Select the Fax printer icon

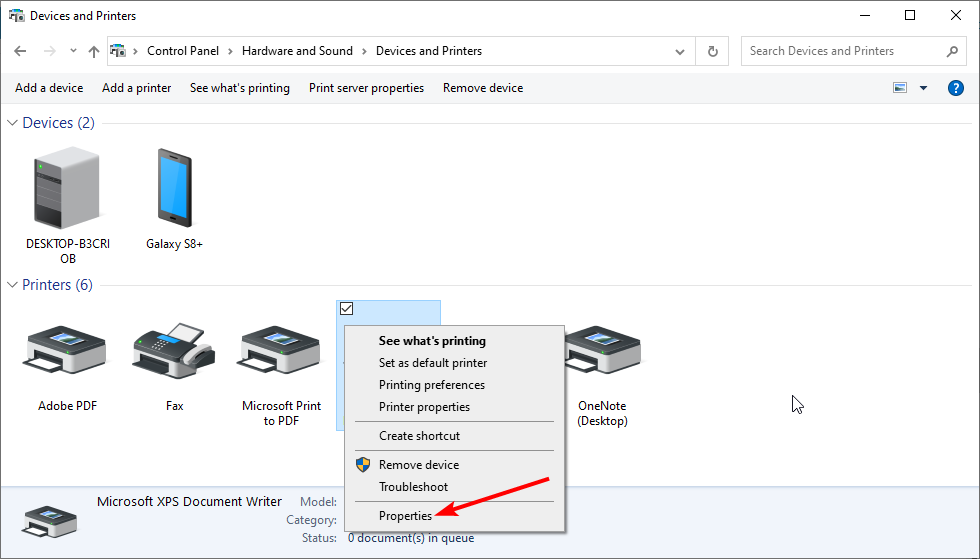point(174,350)
